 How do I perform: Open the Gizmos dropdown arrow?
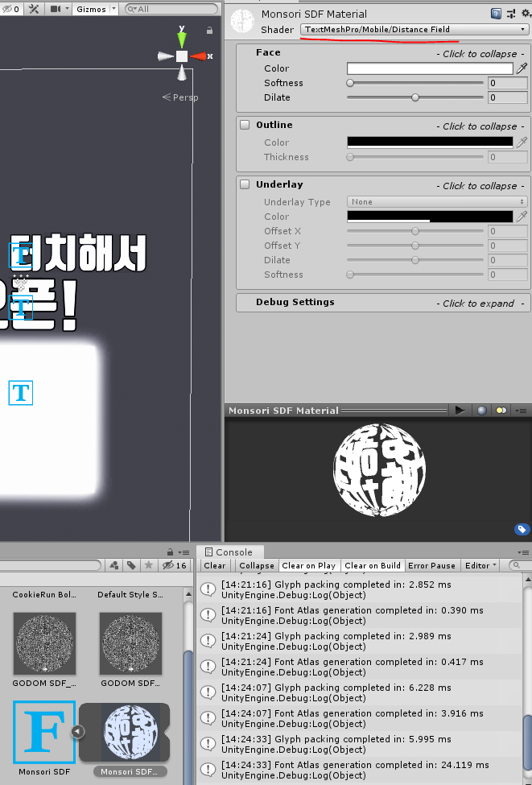pos(113,9)
